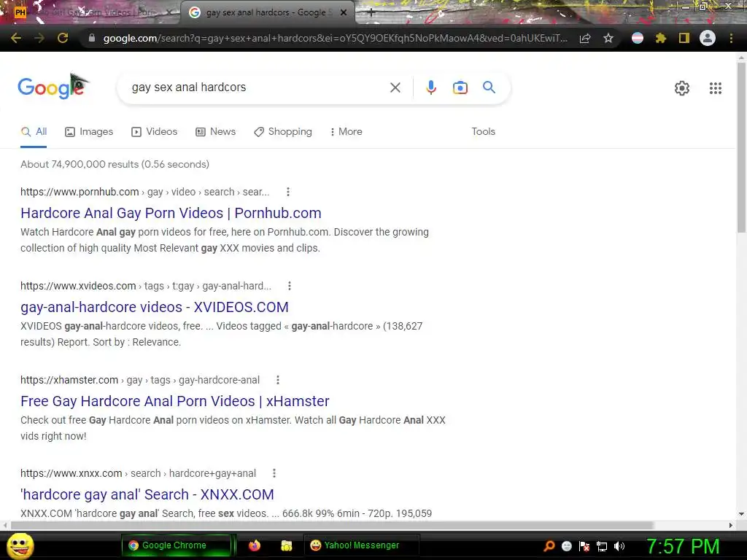This screenshot has width=747, height=560.
Task: Open taskbar Firefox icon
Action: pos(255,545)
